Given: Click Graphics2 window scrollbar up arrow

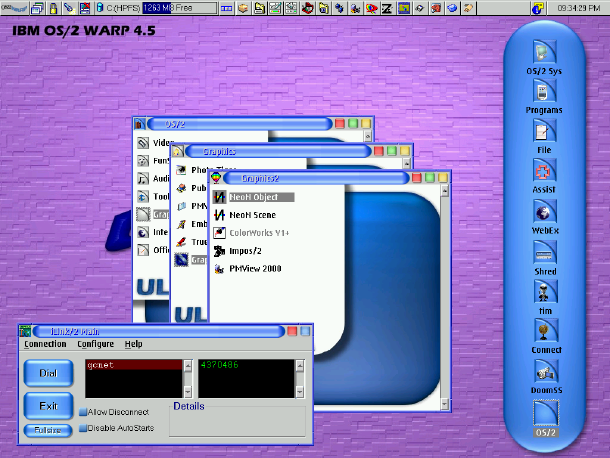Looking at the screenshot, I should pos(445,190).
